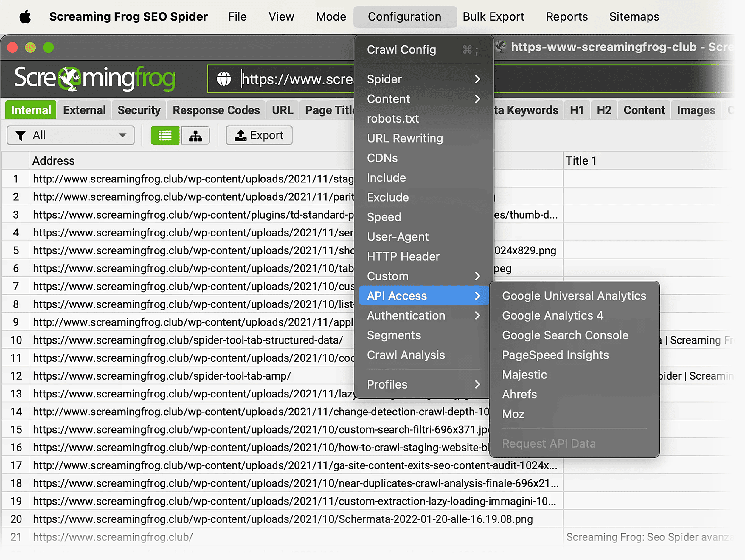Select Ahrefs from the API submenu
This screenshot has width=745, height=560.
coord(519,394)
